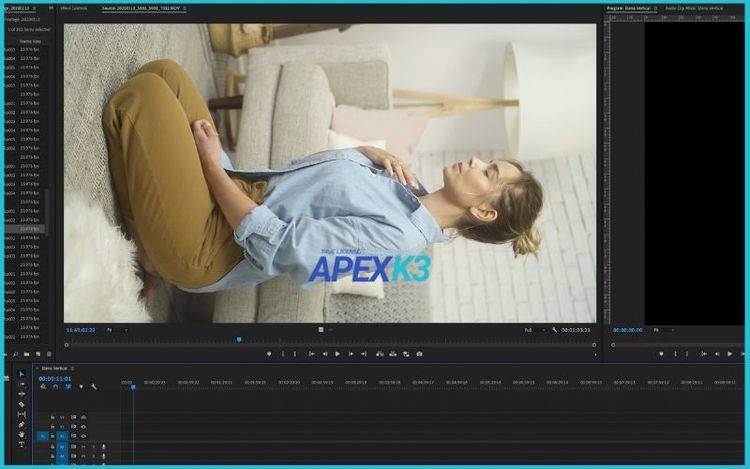Click timeline playhead at sequence start
Image resolution: width=750 pixels, height=469 pixels.
coord(133,386)
